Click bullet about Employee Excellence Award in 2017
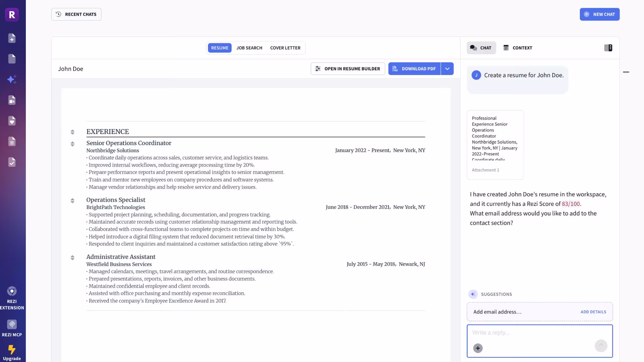 pyautogui.click(x=156, y=301)
